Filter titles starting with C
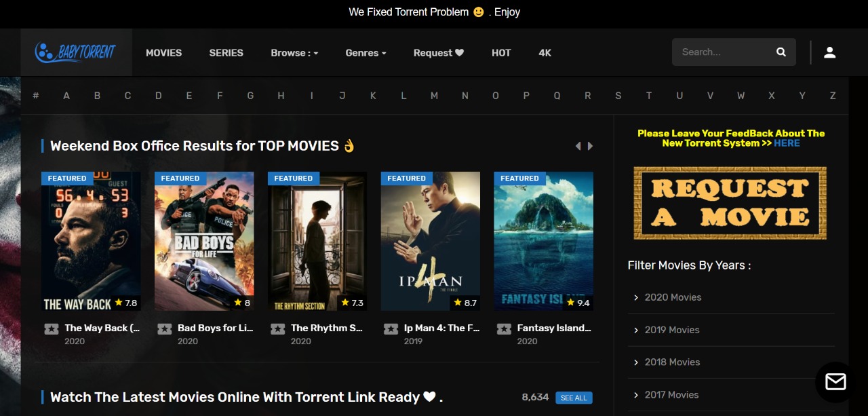 (x=127, y=96)
